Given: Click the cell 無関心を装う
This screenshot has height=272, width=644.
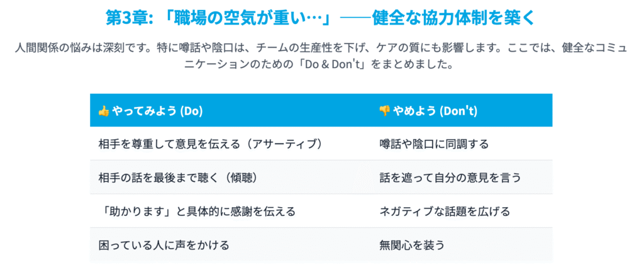Looking at the screenshot, I should point(462,246).
